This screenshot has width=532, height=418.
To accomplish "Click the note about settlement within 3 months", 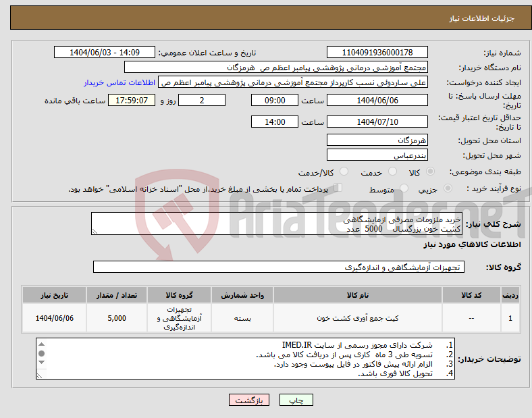I will [x=344, y=355].
